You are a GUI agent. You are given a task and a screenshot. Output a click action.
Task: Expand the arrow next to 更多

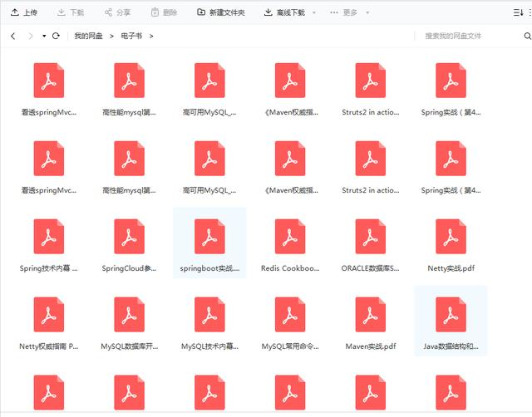[367, 13]
